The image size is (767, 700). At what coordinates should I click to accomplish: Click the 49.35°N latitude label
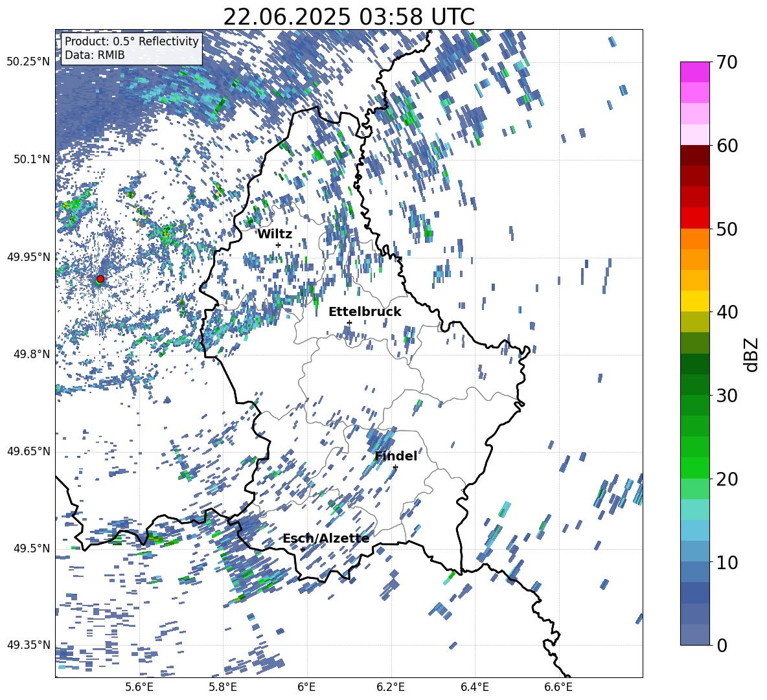point(29,645)
